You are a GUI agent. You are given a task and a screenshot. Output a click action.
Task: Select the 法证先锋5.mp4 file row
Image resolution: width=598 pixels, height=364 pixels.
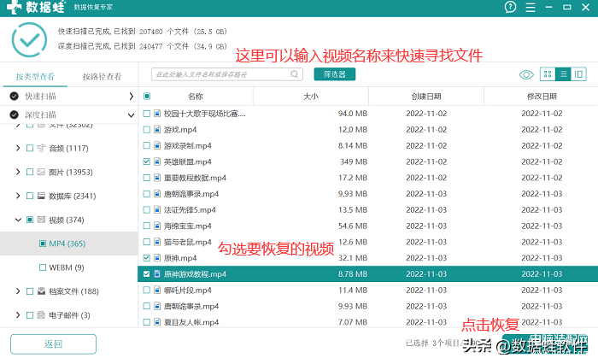tap(367, 210)
